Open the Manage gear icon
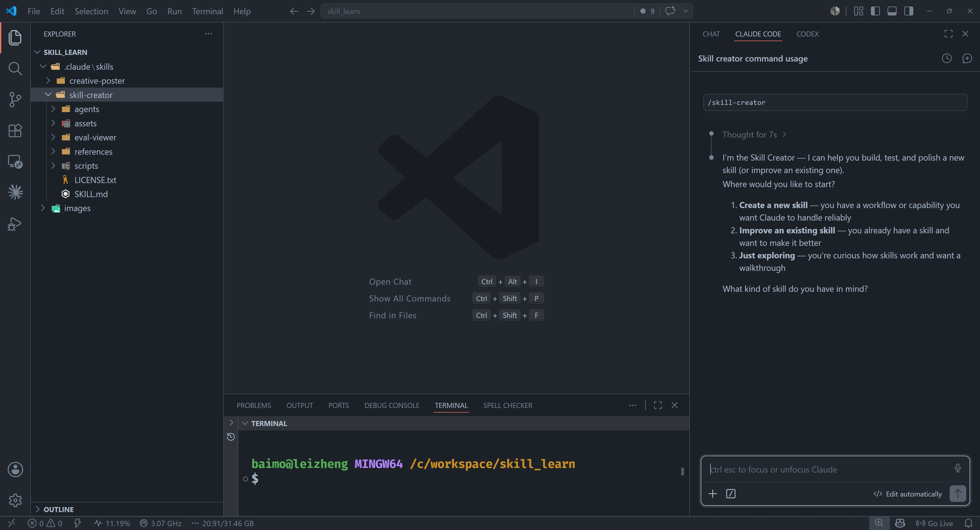Viewport: 980px width, 530px height. (15, 500)
